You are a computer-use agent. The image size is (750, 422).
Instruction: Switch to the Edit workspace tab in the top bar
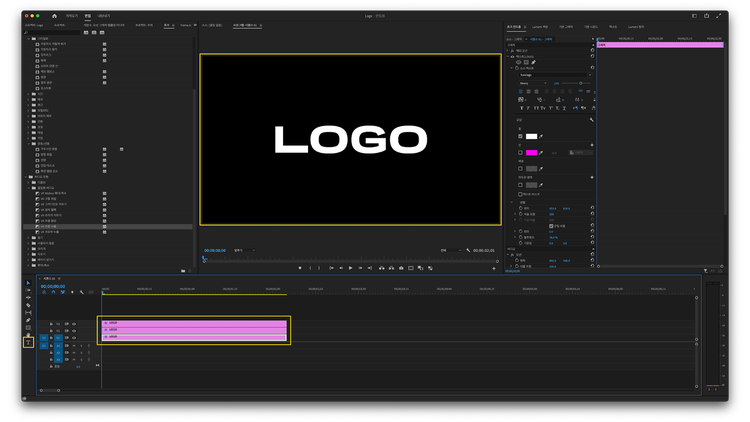tap(87, 16)
